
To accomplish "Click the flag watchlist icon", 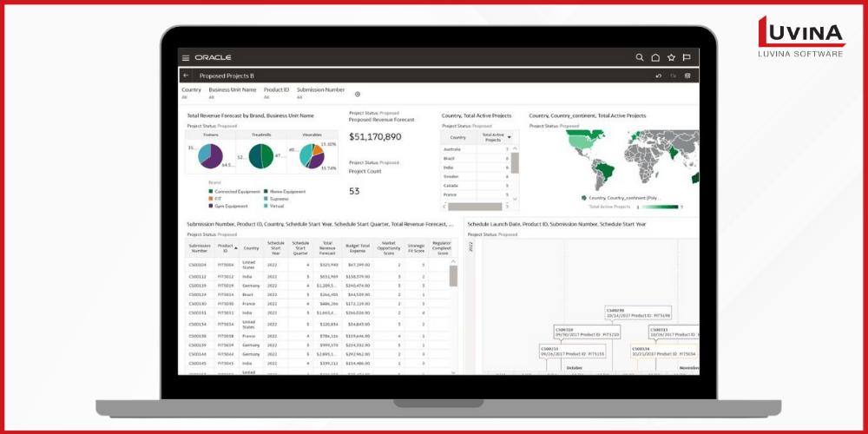I will point(687,57).
